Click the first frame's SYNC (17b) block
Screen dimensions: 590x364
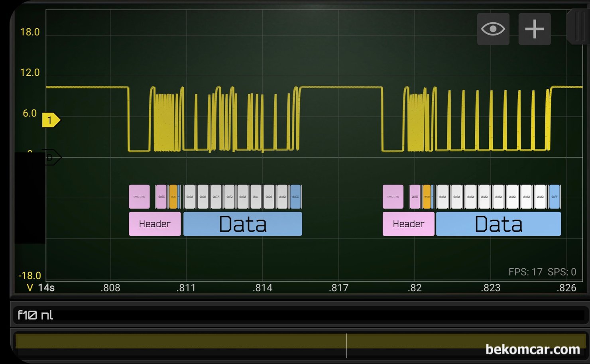139,197
